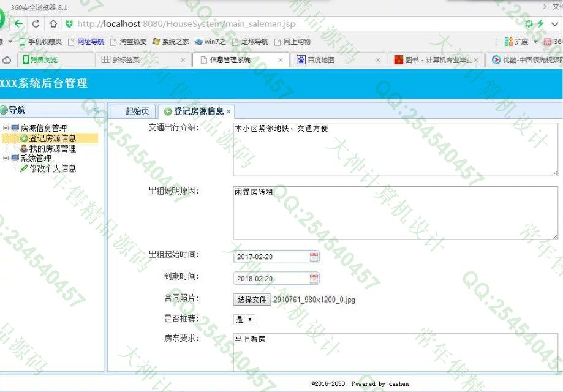Collapse 系统管理 tree node

[6, 158]
